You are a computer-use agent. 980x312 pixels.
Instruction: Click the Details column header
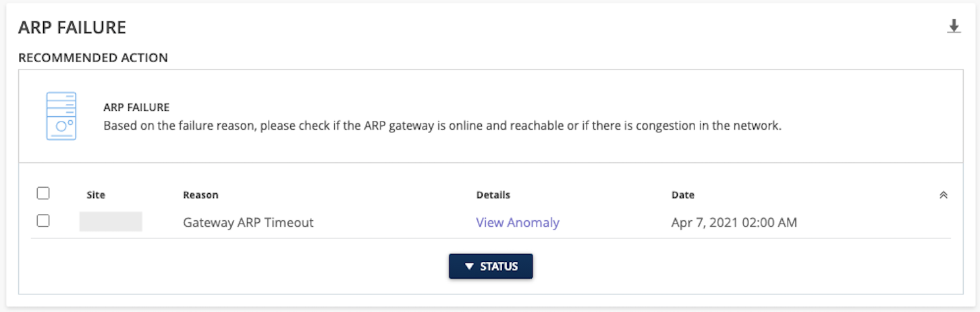[493, 195]
